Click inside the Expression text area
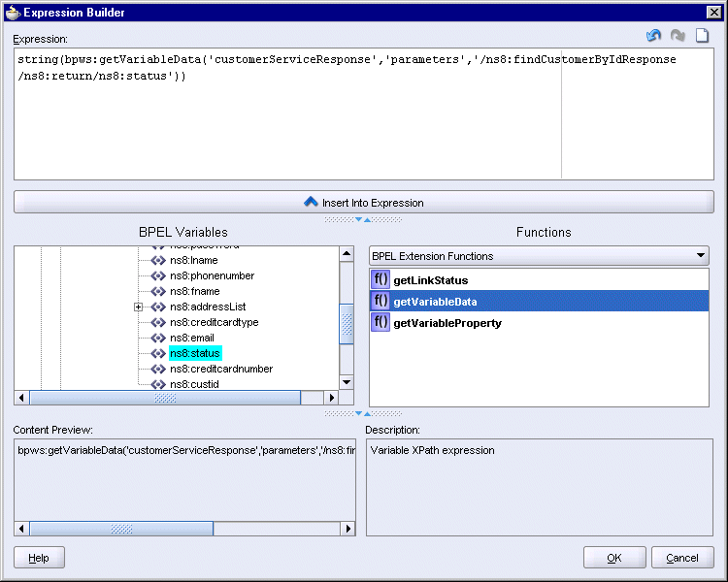Viewport: 728px width, 582px height. [364, 114]
